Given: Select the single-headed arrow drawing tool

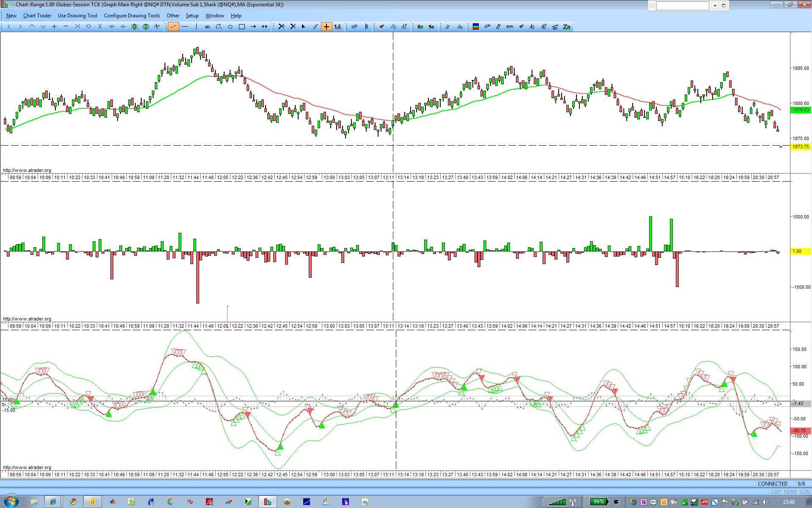Looking at the screenshot, I should [x=253, y=27].
